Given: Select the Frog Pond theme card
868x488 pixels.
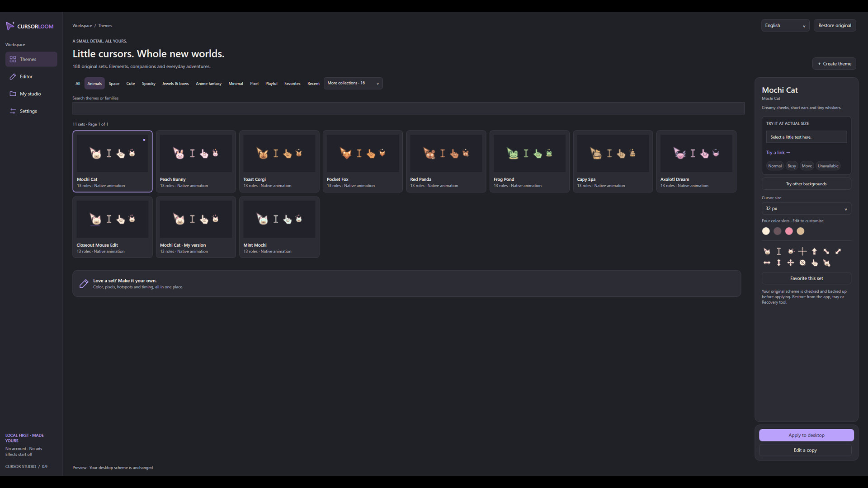Looking at the screenshot, I should click(529, 161).
